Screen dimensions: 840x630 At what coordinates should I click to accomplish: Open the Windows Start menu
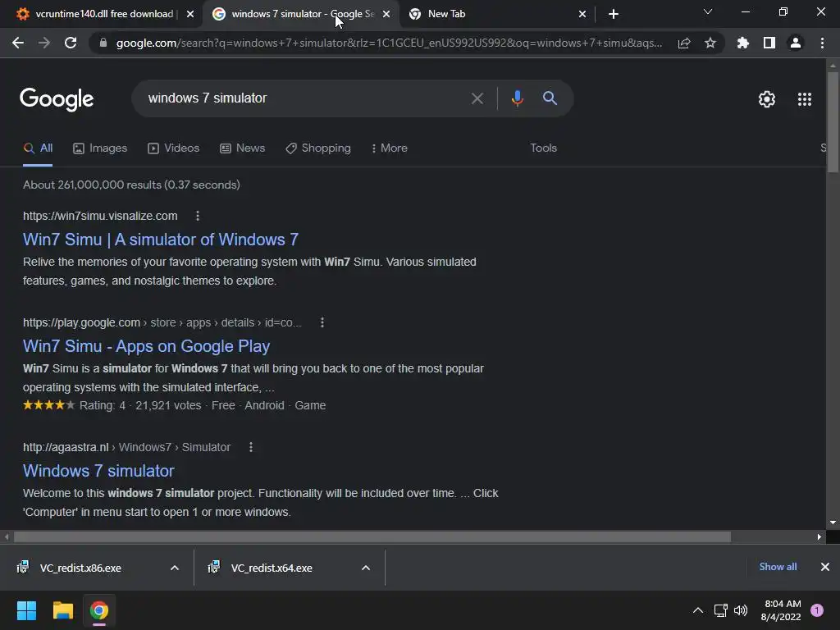(26, 610)
